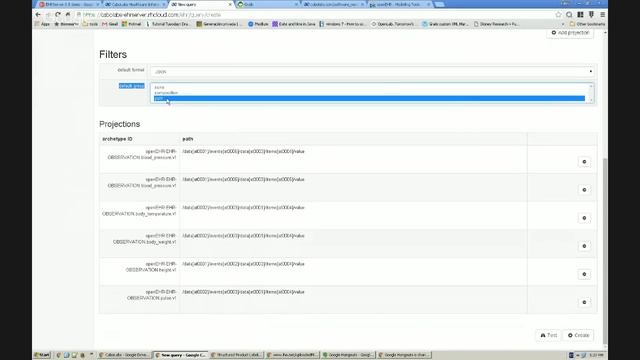This screenshot has width=640, height=360.
Task: Click the 'default format' label
Action: click(x=131, y=70)
